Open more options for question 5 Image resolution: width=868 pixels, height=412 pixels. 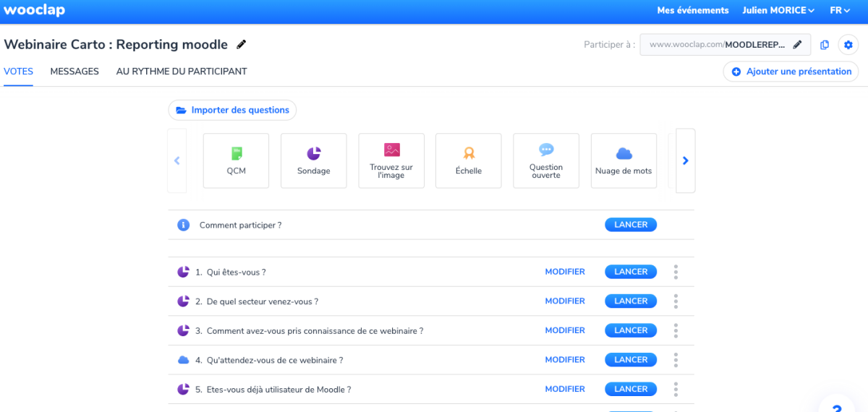pos(676,389)
